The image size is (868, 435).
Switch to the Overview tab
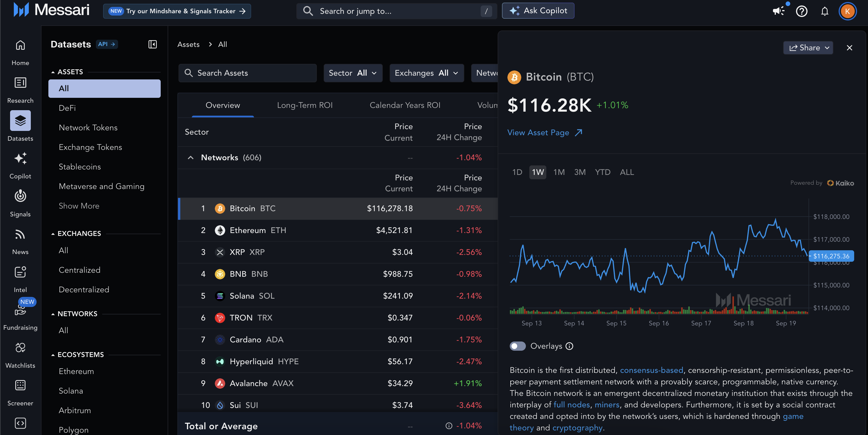point(223,105)
